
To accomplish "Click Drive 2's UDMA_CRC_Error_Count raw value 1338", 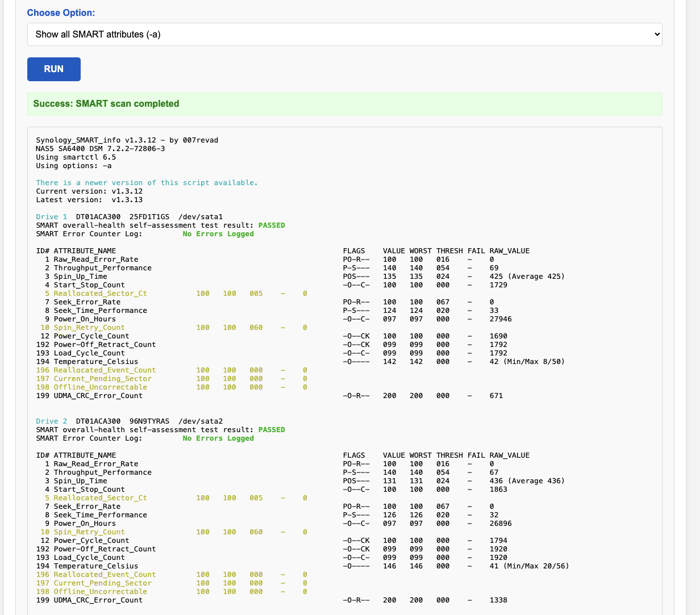I will pyautogui.click(x=498, y=600).
